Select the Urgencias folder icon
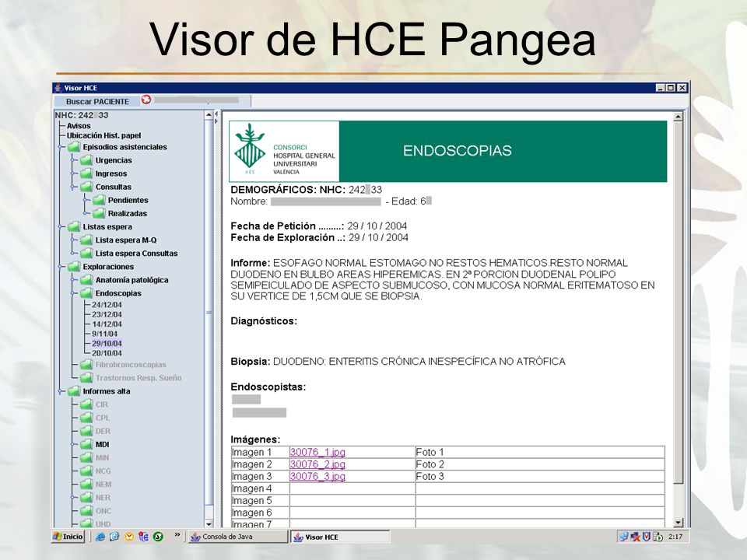Screen dimensions: 747x560 [x=86, y=160]
